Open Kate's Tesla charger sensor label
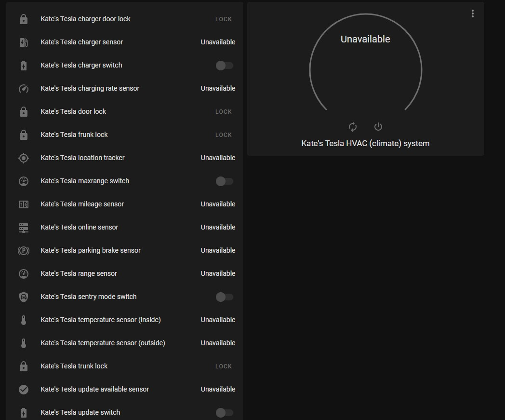 click(81, 42)
